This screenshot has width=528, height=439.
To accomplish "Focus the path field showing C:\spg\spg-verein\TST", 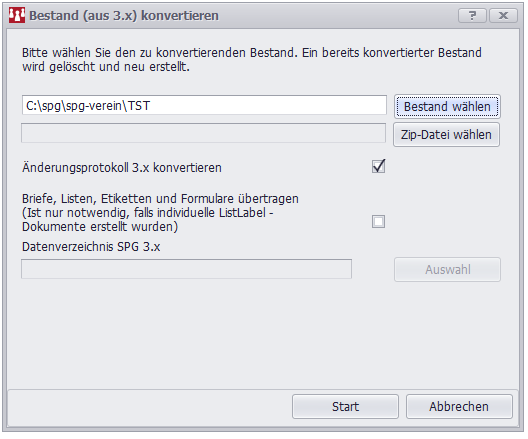I will (204, 106).
